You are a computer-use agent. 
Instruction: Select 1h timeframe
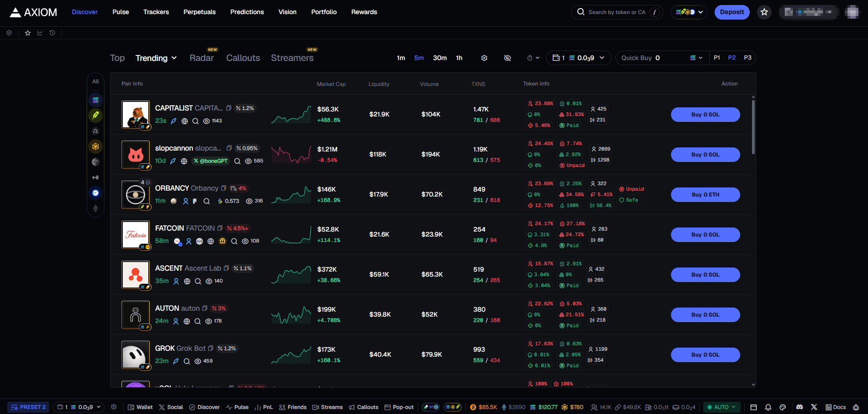pyautogui.click(x=459, y=58)
